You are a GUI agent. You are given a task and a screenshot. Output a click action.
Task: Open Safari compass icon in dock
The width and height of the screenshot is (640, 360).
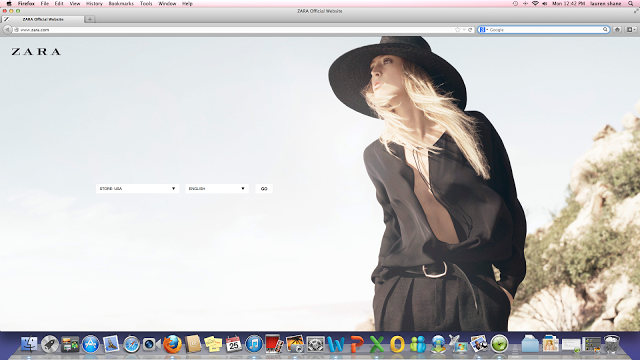131,344
